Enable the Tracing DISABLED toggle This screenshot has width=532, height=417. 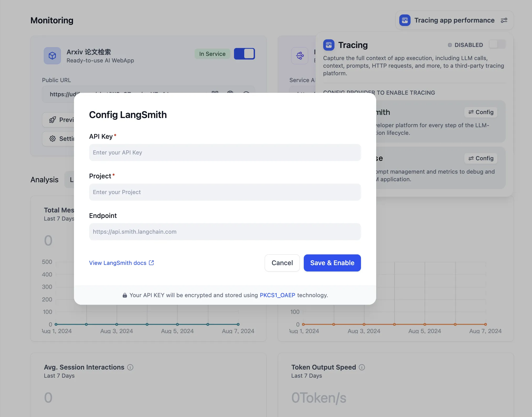(x=497, y=44)
